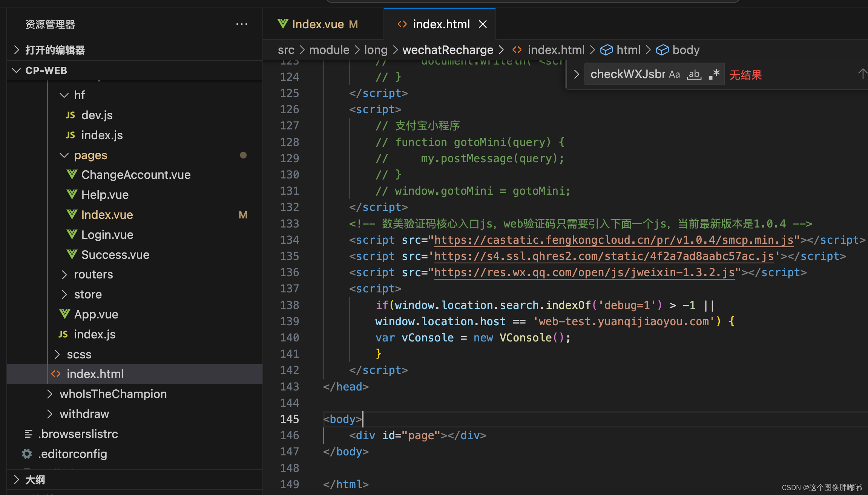This screenshot has height=495, width=868.
Task: Open the .editorconfig gear file
Action: click(72, 454)
